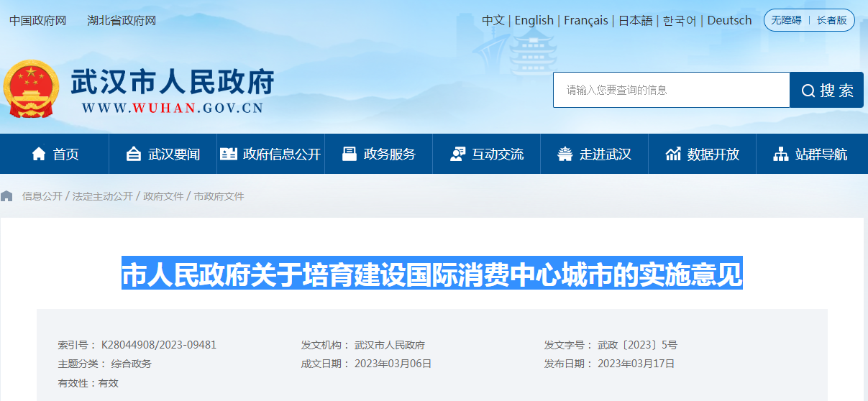This screenshot has width=868, height=401.
Task: Open the 中国政府网 link
Action: coord(37,20)
